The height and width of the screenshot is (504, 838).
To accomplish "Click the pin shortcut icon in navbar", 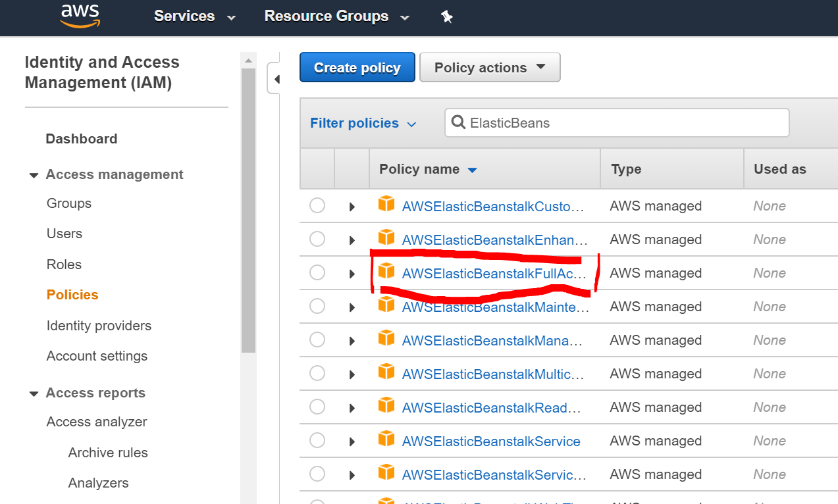I will tap(447, 17).
